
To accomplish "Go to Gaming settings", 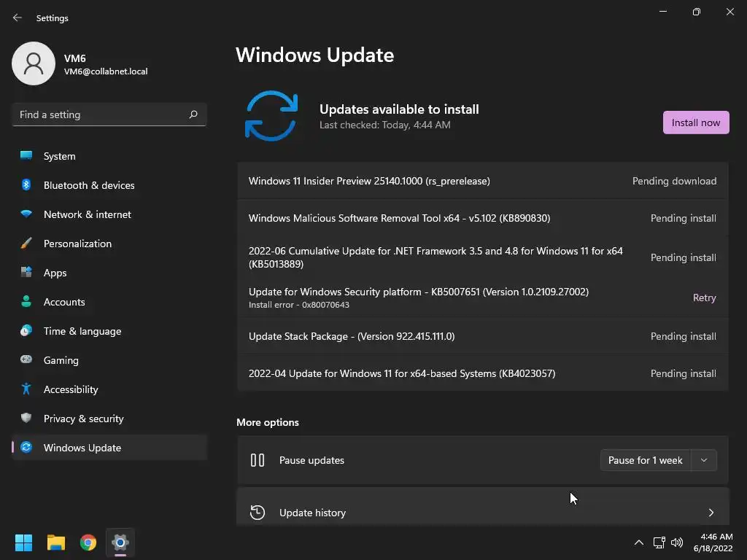I will click(109, 360).
